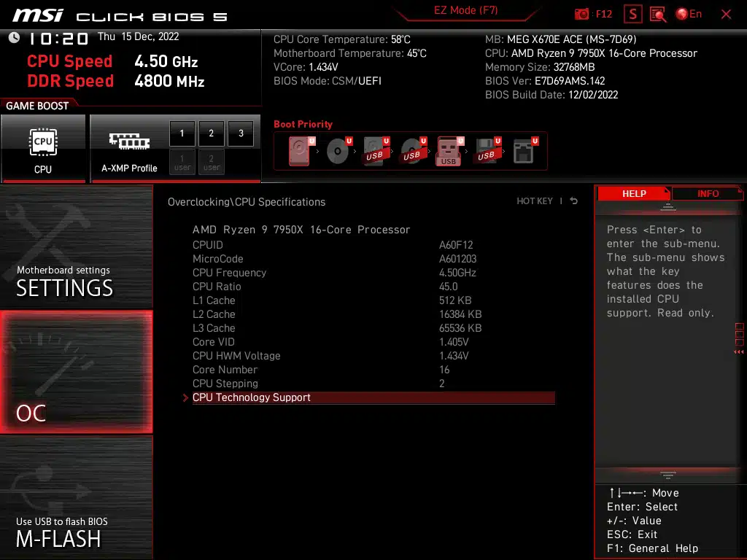Click the L3 Cache 65536 KB row
Viewport: 747px width, 560px height.
[x=373, y=328]
